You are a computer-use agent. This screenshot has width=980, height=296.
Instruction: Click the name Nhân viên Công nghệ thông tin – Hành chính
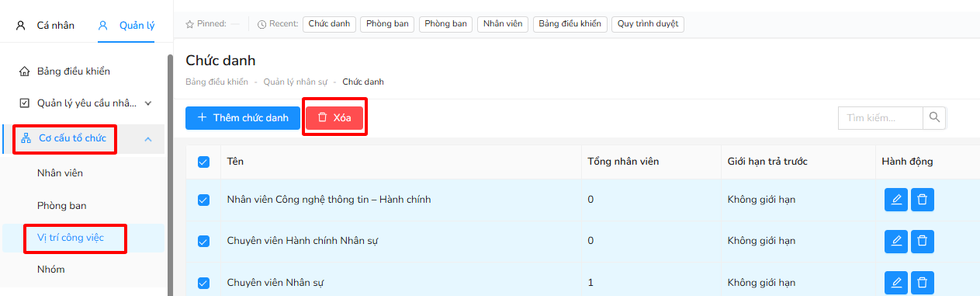[x=329, y=200]
